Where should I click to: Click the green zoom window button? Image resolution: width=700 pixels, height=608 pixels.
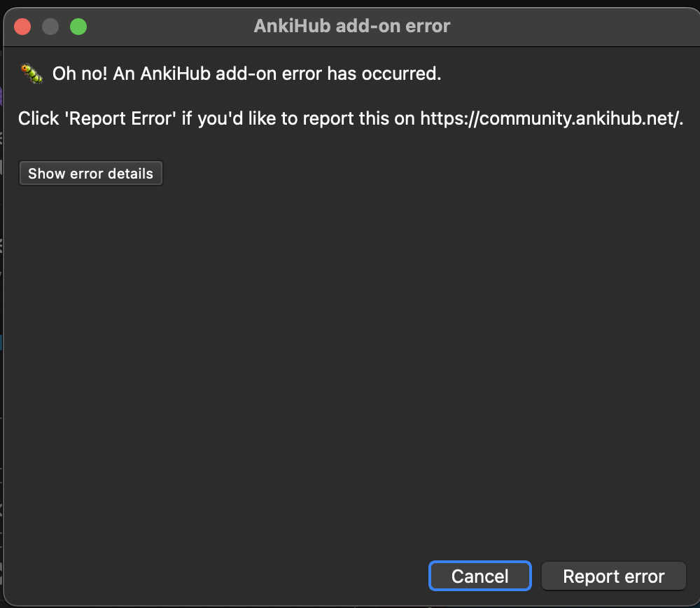coord(78,27)
